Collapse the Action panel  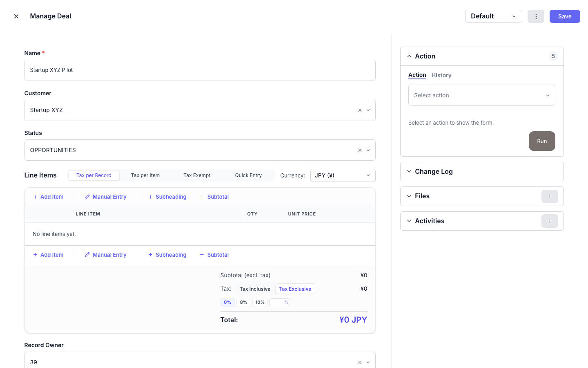[409, 56]
